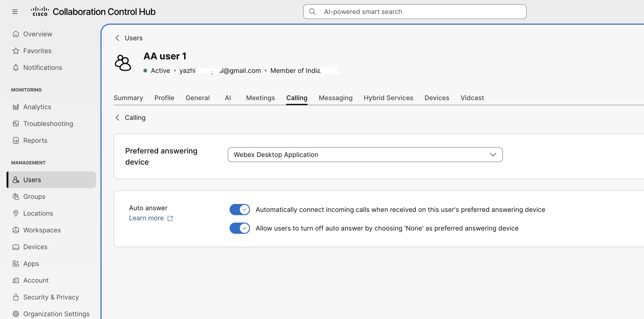This screenshot has height=319, width=644.
Task: Click the back chevron next to Users
Action: tap(117, 38)
